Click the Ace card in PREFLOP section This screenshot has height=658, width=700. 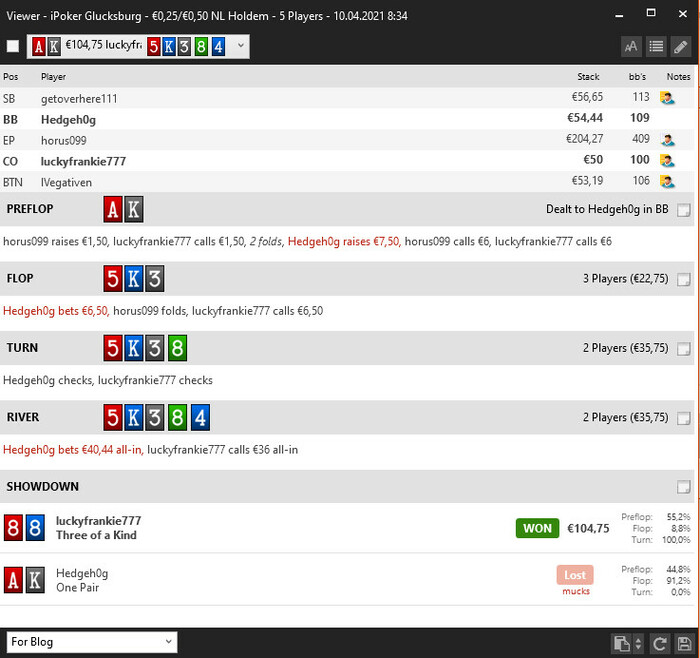pyautogui.click(x=113, y=209)
